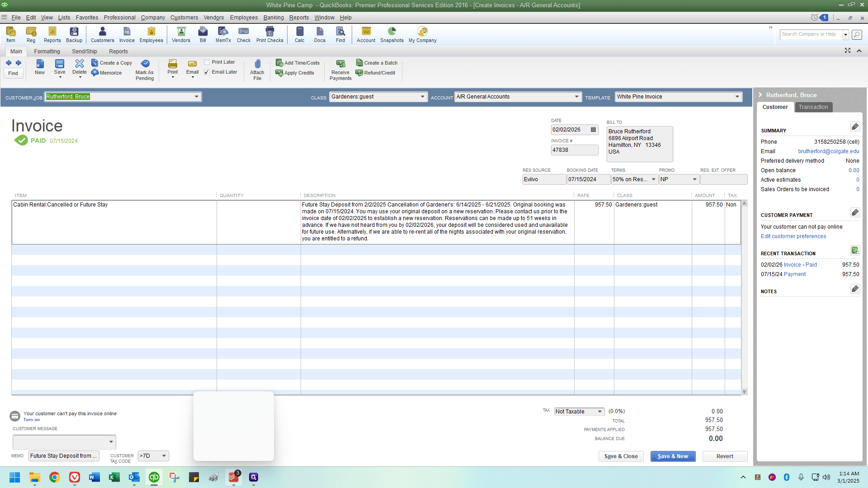Open the Reg register icon
The height and width of the screenshot is (488, 868).
point(31,34)
